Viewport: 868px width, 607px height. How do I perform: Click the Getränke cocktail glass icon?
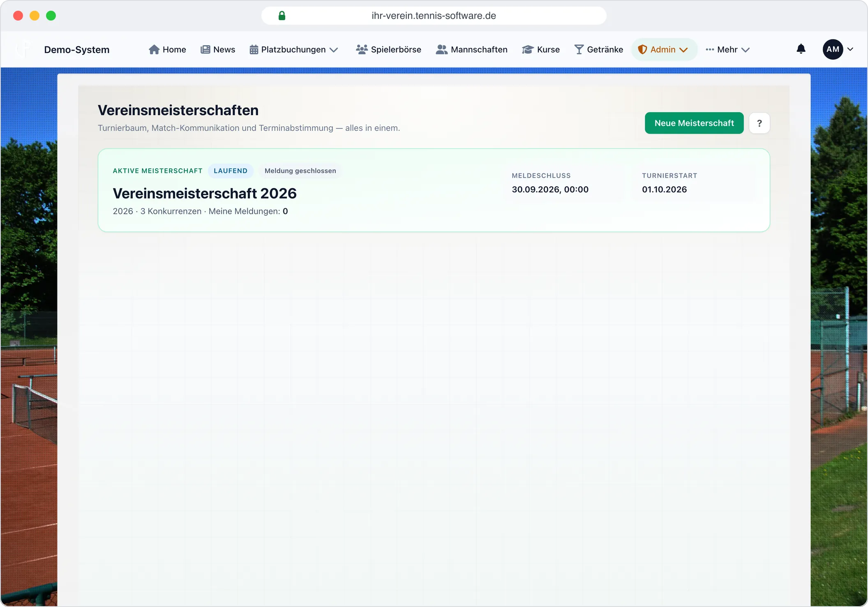pos(579,49)
